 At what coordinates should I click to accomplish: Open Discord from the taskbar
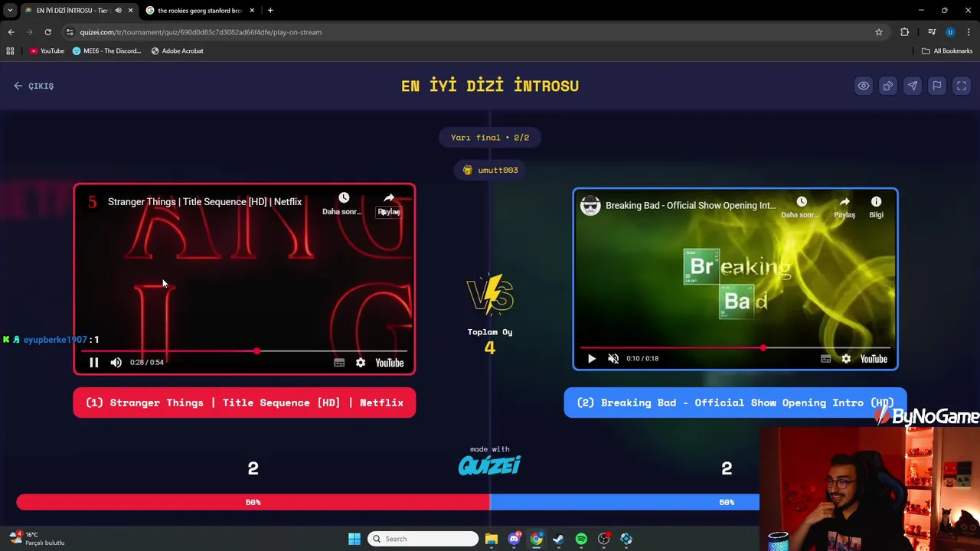(x=514, y=539)
